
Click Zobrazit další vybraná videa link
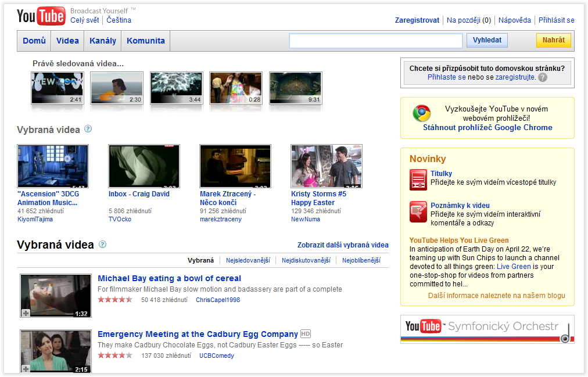tap(343, 245)
